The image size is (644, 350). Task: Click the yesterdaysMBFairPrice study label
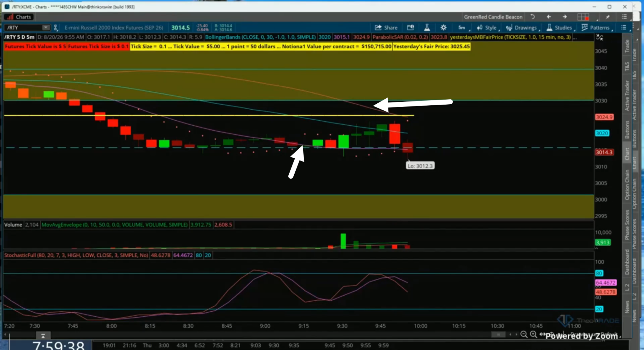pyautogui.click(x=510, y=37)
